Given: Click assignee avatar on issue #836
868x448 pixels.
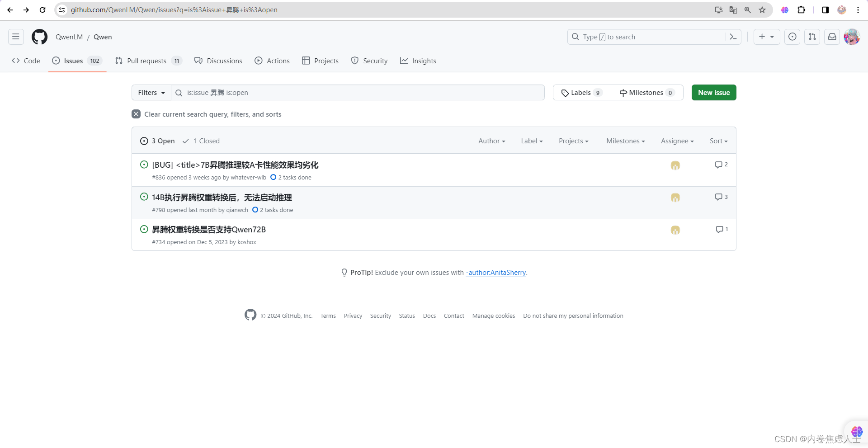Looking at the screenshot, I should (675, 165).
